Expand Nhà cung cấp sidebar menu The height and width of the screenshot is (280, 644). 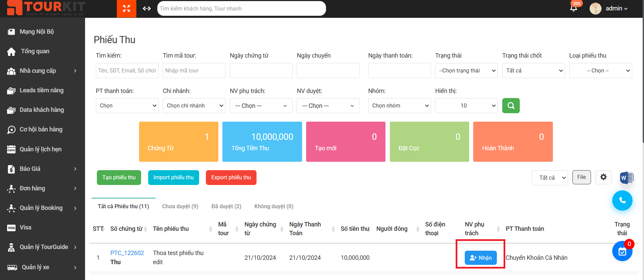coord(43,71)
